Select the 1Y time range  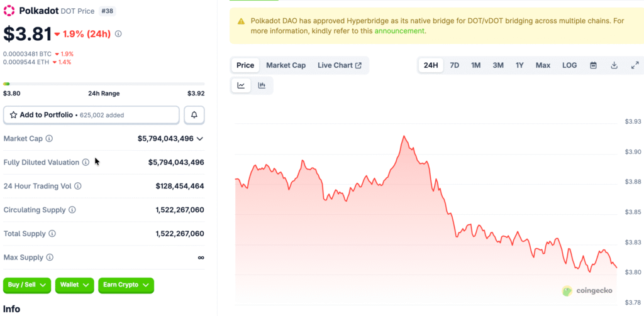(x=519, y=65)
